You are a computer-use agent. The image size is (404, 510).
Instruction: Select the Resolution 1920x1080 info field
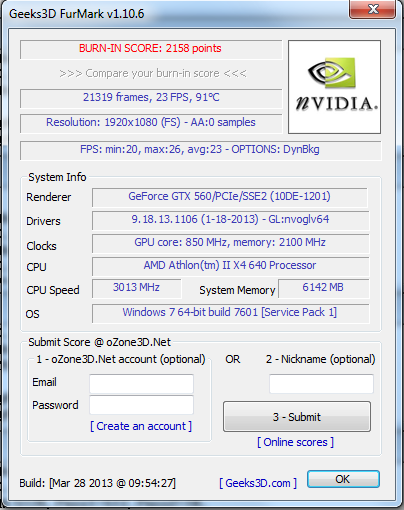[151, 123]
